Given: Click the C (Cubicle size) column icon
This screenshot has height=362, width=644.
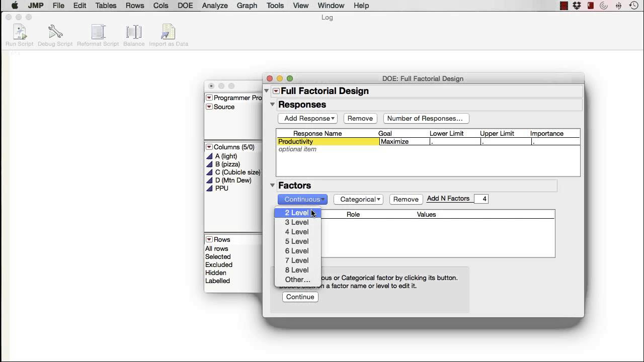Looking at the screenshot, I should coord(210,172).
